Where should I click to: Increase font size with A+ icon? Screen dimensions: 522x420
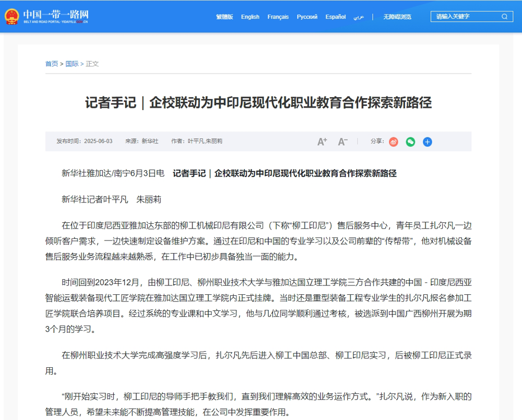coord(322,141)
